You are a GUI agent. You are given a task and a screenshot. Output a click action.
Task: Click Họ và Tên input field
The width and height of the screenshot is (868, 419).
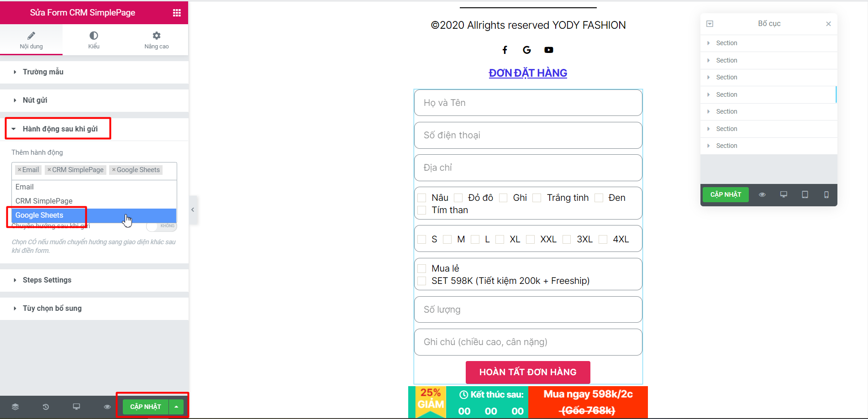pyautogui.click(x=528, y=103)
